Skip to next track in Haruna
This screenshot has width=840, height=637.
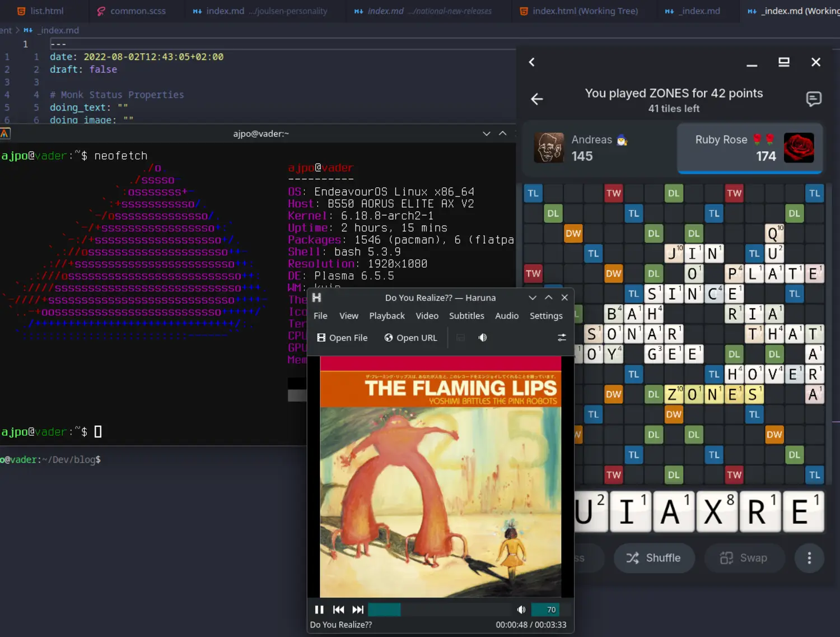click(358, 610)
